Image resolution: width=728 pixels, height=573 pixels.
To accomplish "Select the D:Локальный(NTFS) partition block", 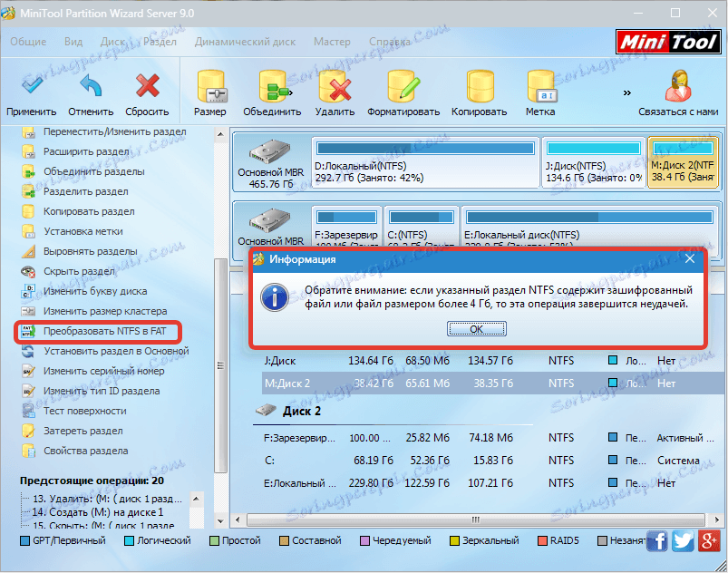I will coord(425,162).
